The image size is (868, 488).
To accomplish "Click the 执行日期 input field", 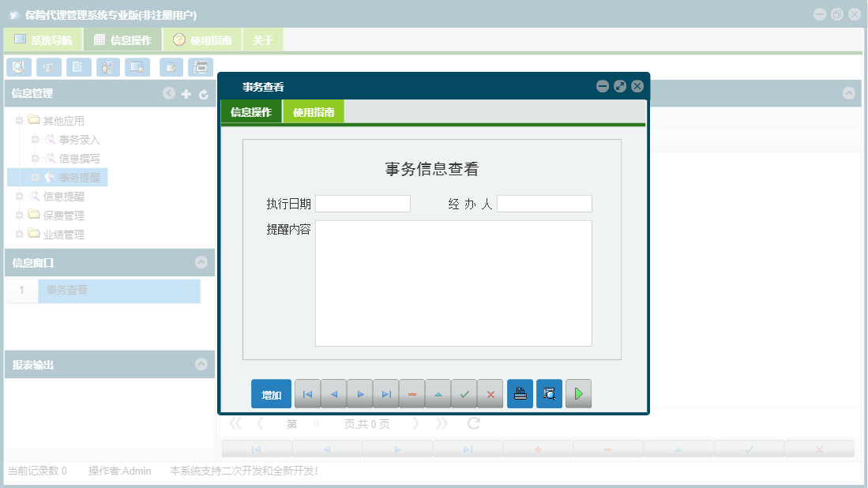I will 363,204.
